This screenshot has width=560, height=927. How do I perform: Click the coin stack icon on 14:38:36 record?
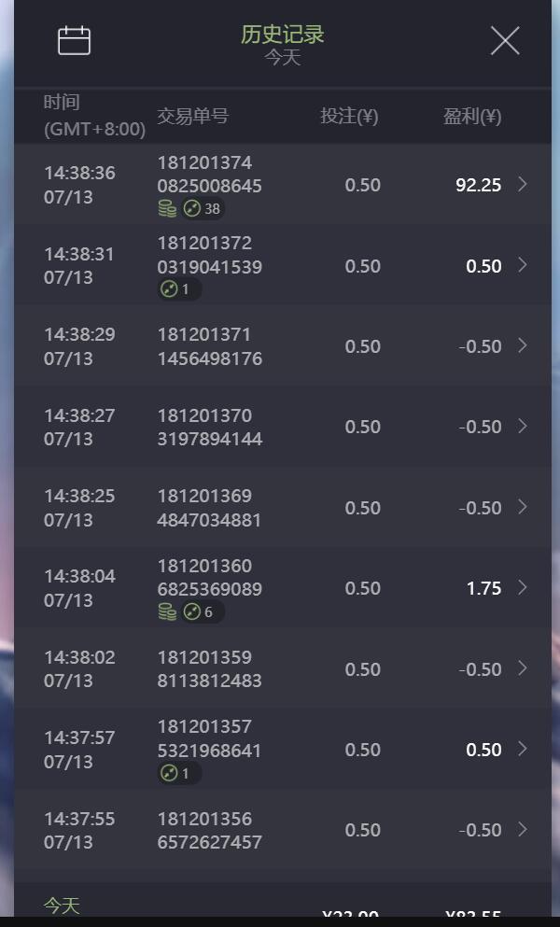tap(167, 208)
